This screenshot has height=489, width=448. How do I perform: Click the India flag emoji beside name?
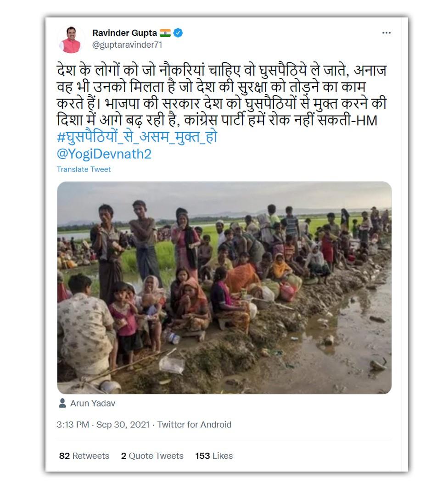pos(165,33)
